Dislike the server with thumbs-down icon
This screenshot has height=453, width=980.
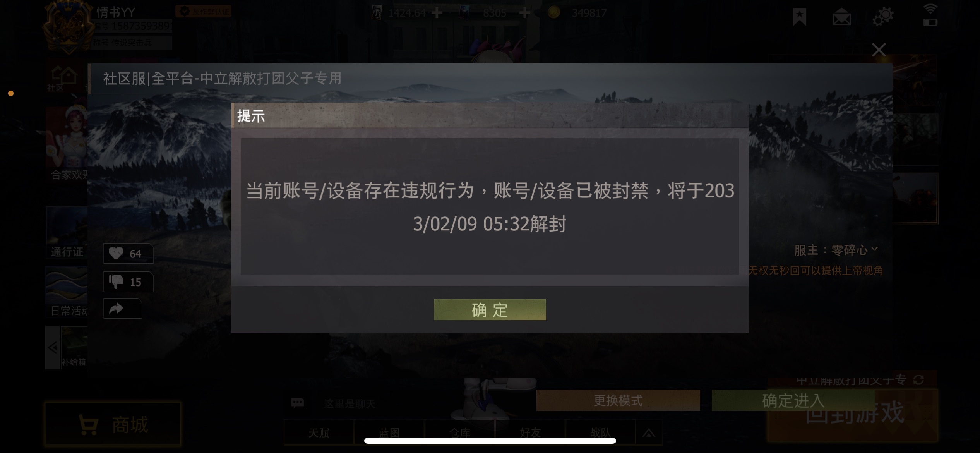pyautogui.click(x=128, y=282)
